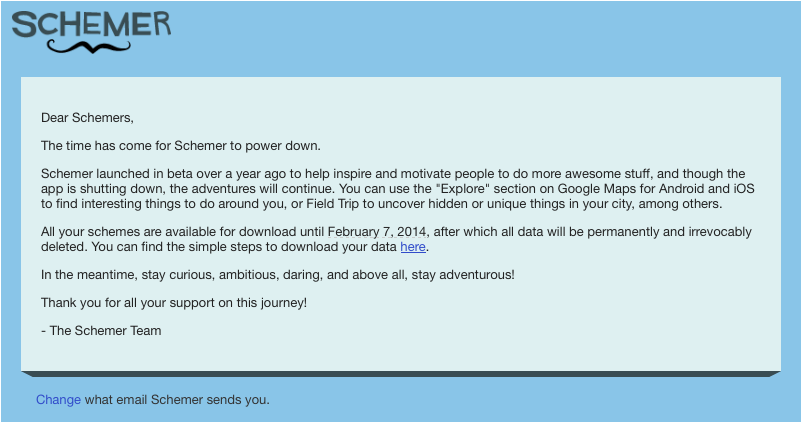Click the 'Dear Schemers,' greeting line
802x424 pixels.
click(x=87, y=116)
